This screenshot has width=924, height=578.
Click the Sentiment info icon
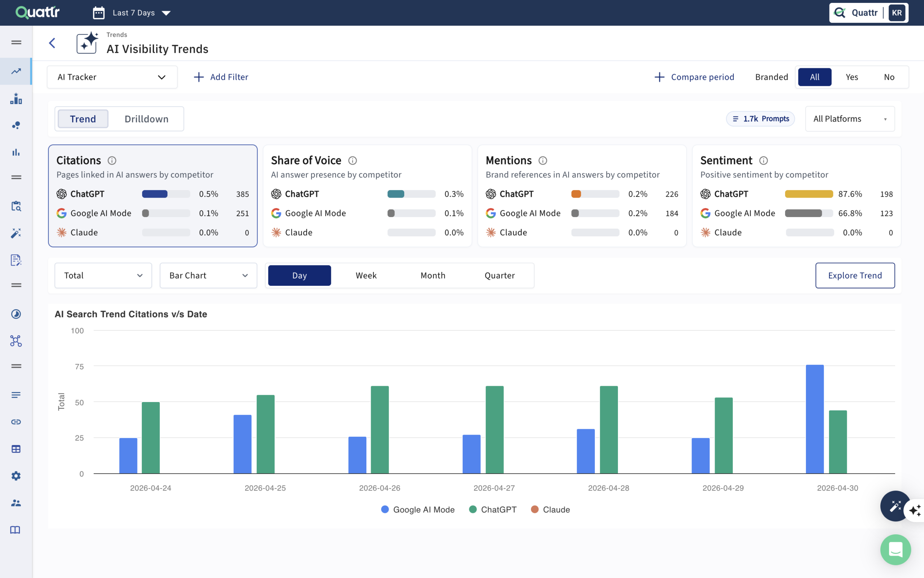763,160
